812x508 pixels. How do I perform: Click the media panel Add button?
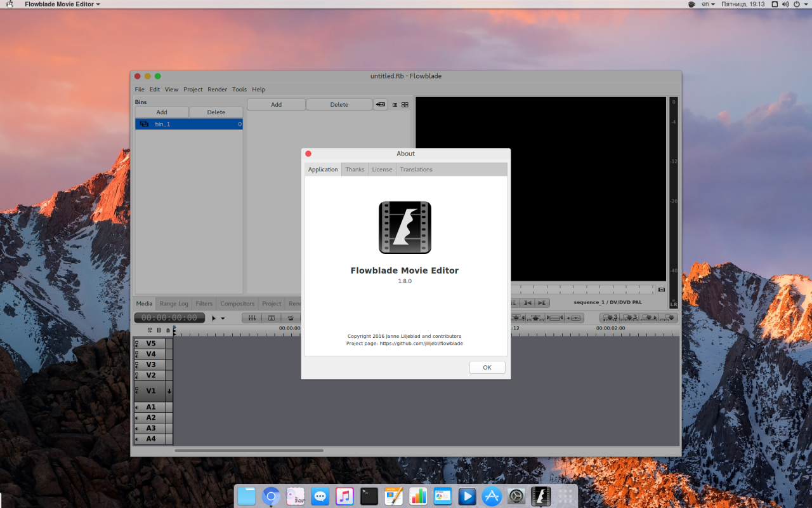click(276, 105)
